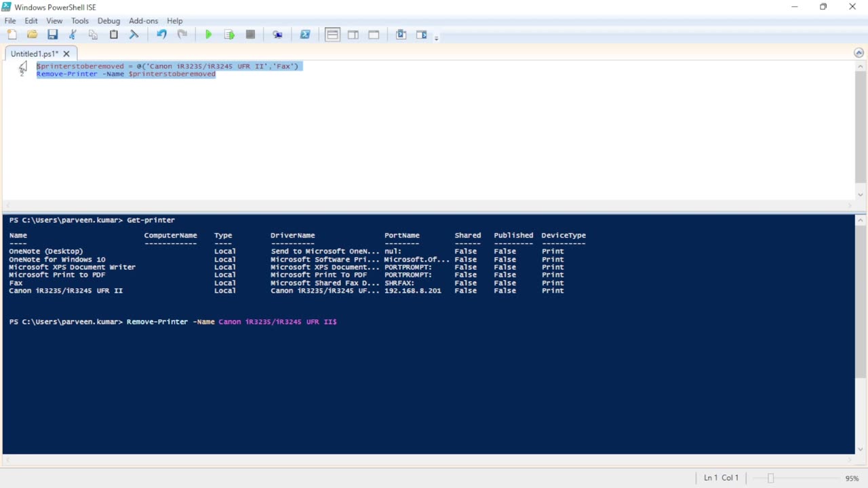Open the Help menu
The image size is (868, 488).
click(x=175, y=21)
